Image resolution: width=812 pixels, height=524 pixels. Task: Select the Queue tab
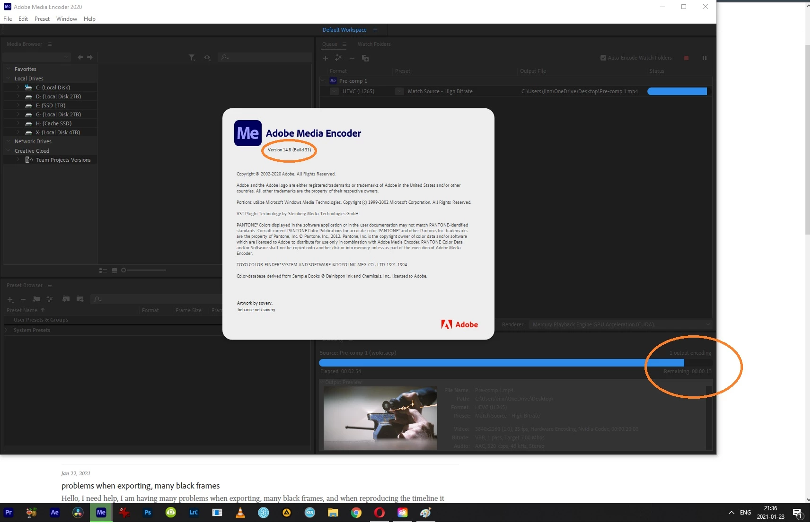pyautogui.click(x=330, y=44)
